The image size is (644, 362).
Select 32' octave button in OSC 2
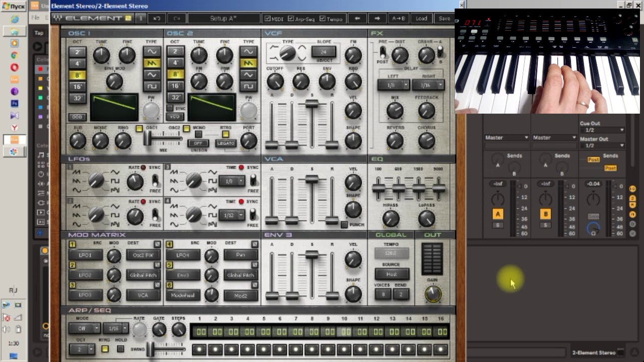click(175, 98)
